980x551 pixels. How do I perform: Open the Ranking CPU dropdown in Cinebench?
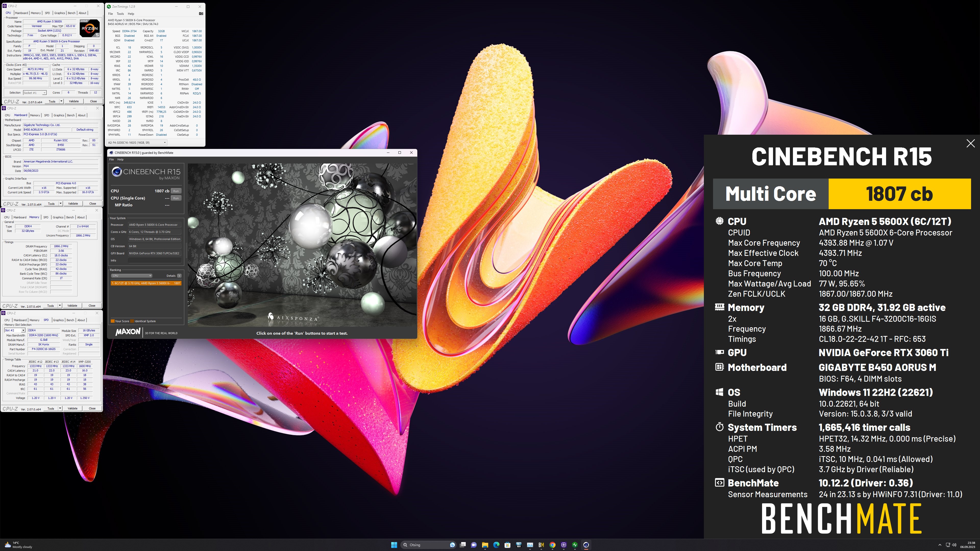click(132, 276)
